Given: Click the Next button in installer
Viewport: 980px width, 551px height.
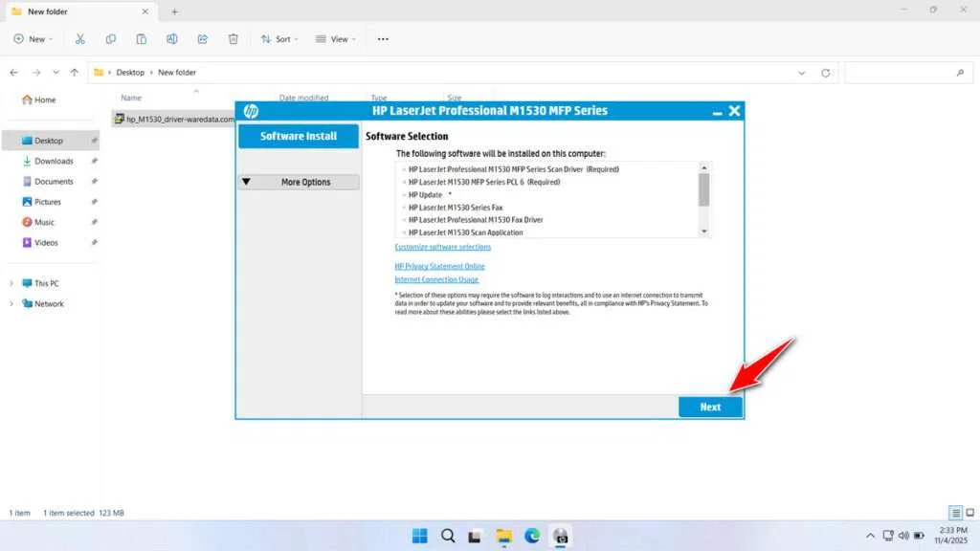Looking at the screenshot, I should (710, 407).
